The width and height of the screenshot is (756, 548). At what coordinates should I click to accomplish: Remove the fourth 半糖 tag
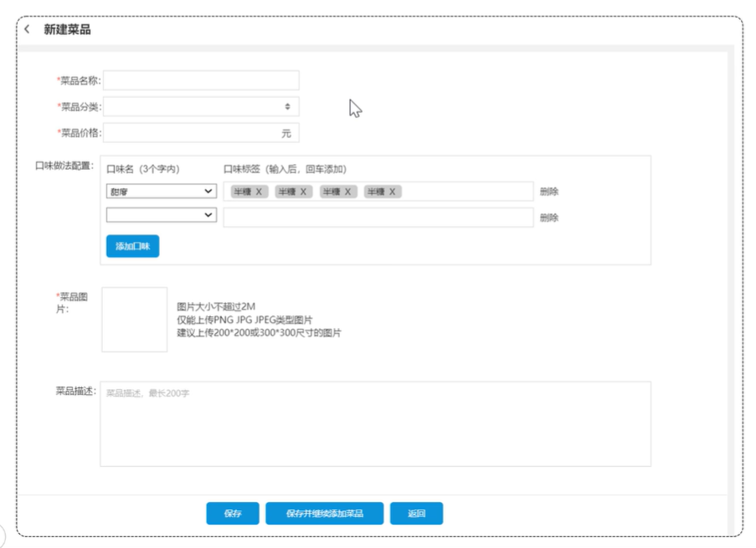392,192
